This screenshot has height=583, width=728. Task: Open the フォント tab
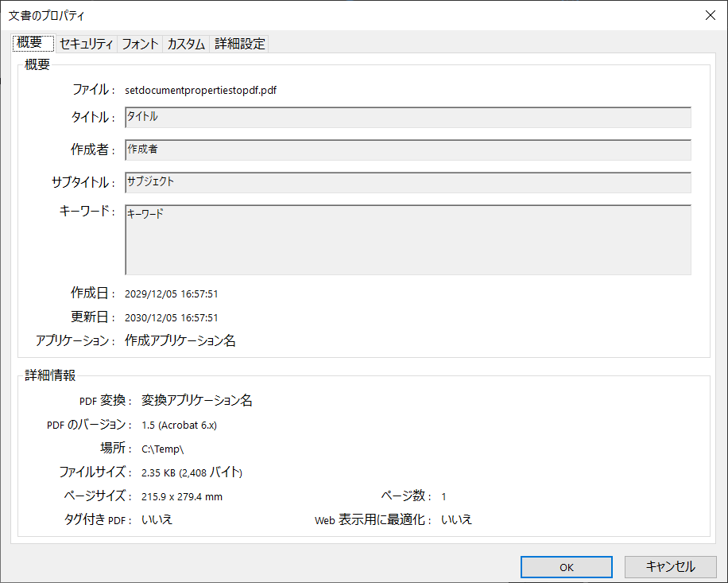[x=140, y=44]
